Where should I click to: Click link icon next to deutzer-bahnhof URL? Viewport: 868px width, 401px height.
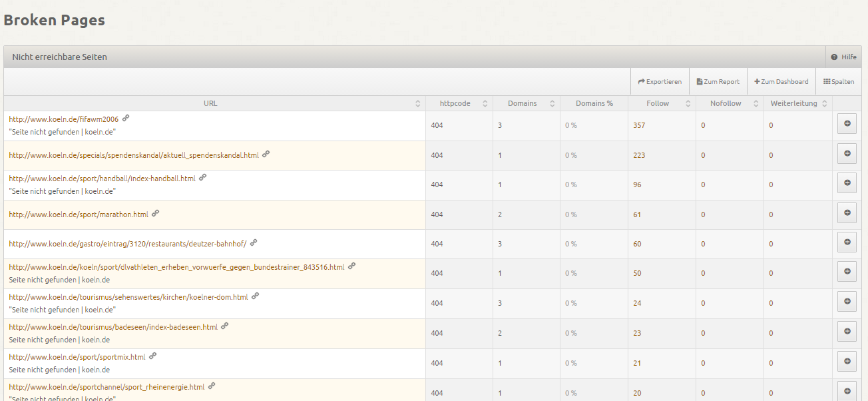pyautogui.click(x=254, y=242)
